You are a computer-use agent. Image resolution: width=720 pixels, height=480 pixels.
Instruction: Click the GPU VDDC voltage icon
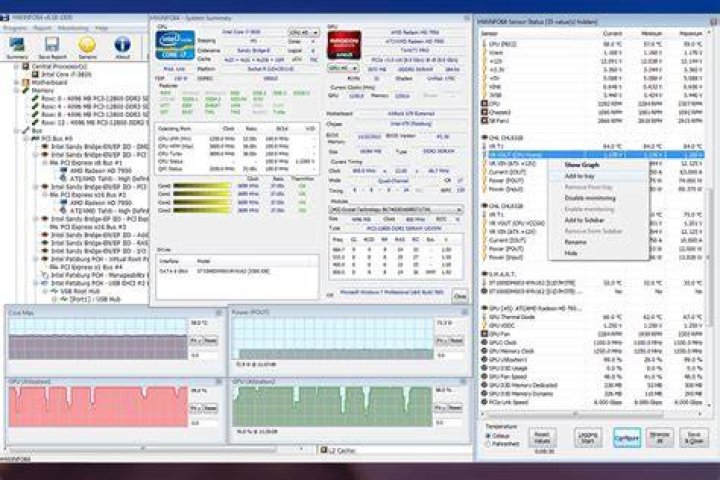point(484,326)
